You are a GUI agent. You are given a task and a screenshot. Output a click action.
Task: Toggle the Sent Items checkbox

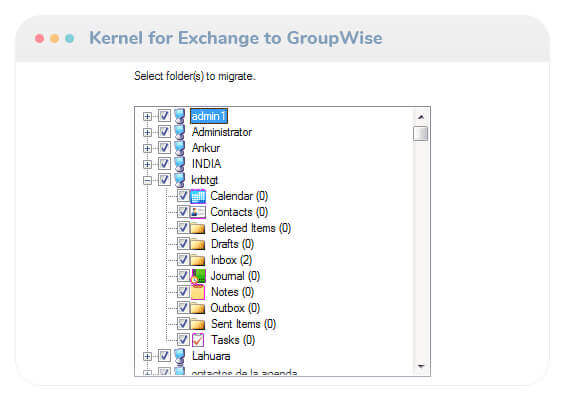tap(183, 324)
